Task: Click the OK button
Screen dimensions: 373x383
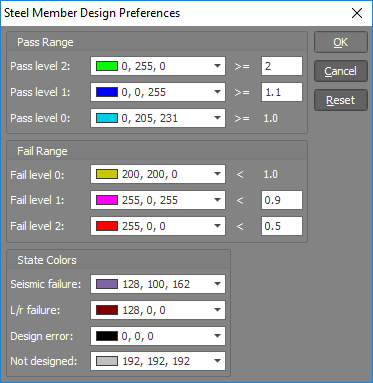Action: [x=341, y=42]
